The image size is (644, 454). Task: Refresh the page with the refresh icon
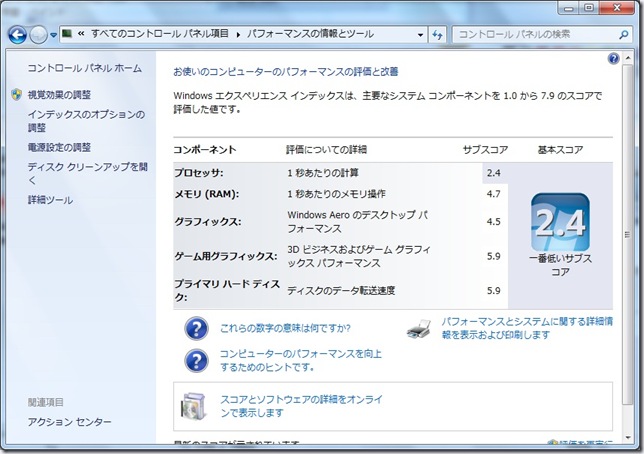coord(437,35)
